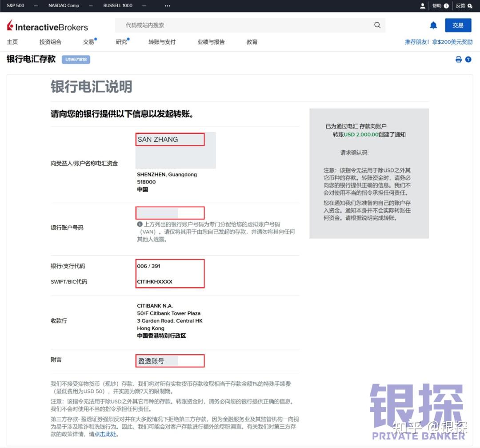Select the SWIFT code CITIHKHXXXX
The height and width of the screenshot is (448, 480).
[155, 282]
